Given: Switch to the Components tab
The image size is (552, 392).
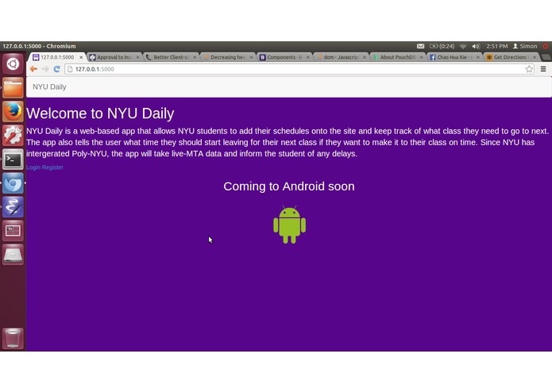Looking at the screenshot, I should click(284, 57).
